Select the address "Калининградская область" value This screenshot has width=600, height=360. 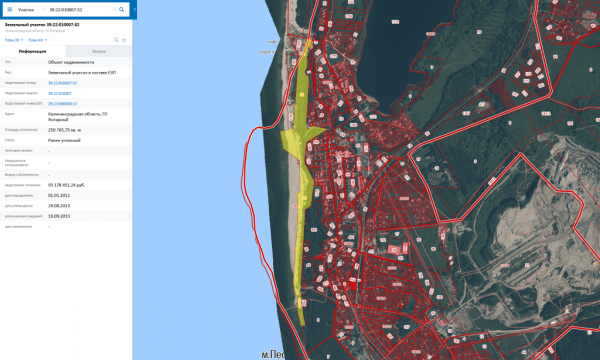point(78,117)
